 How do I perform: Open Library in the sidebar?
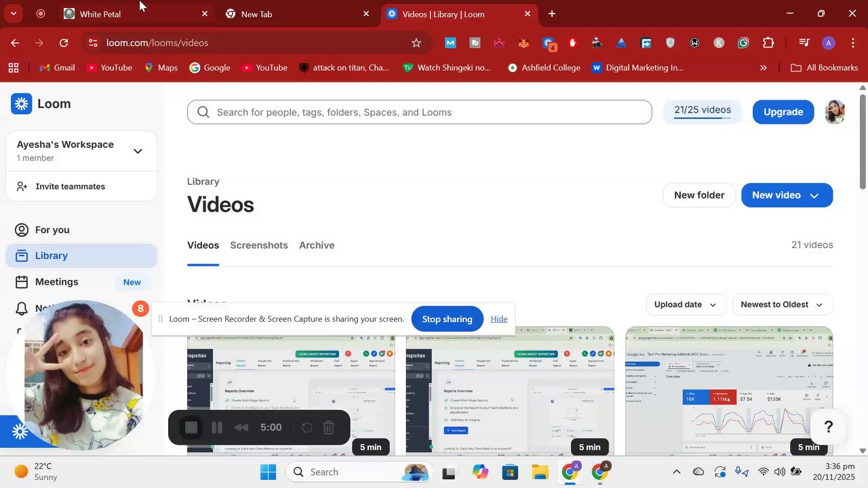[x=81, y=256]
